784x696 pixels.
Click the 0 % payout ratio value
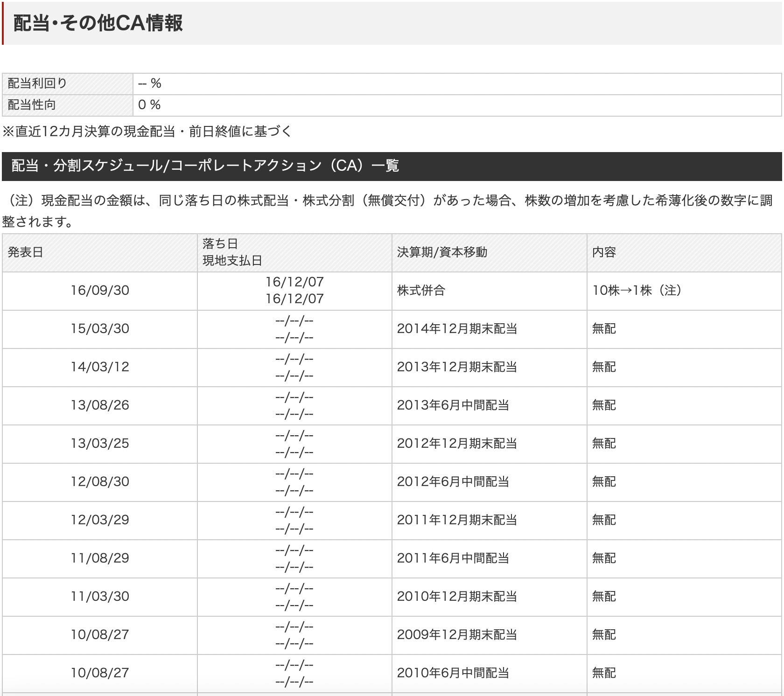[x=149, y=105]
